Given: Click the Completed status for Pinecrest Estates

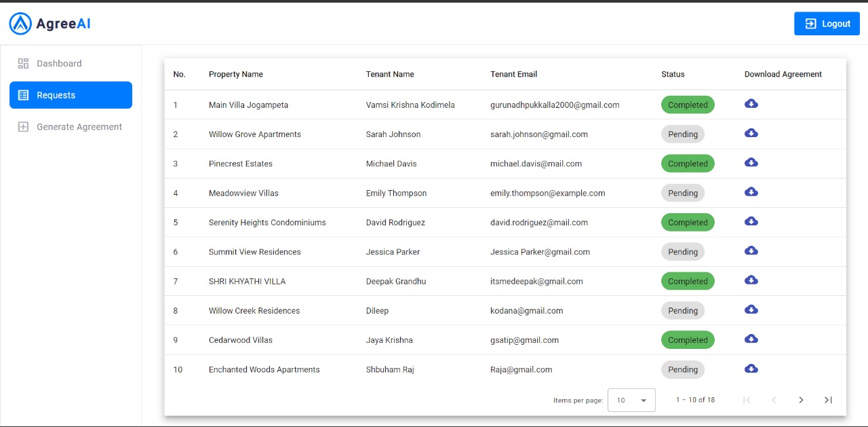Looking at the screenshot, I should click(x=688, y=164).
